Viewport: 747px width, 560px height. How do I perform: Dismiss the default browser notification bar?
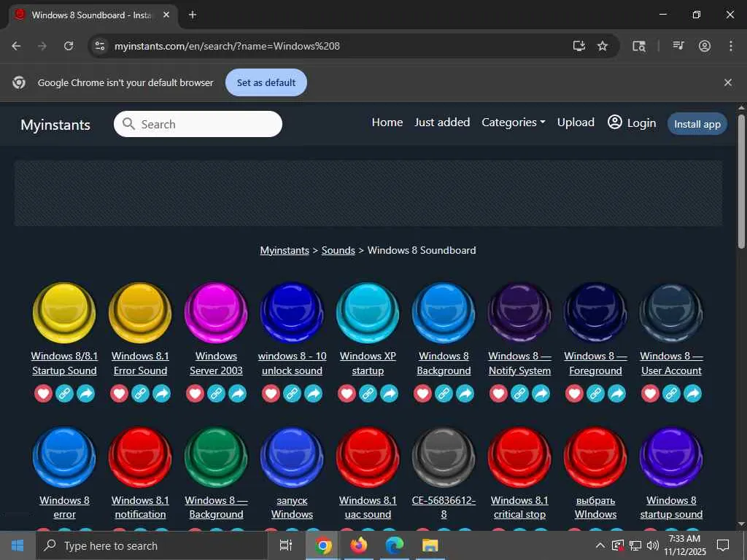point(728,82)
